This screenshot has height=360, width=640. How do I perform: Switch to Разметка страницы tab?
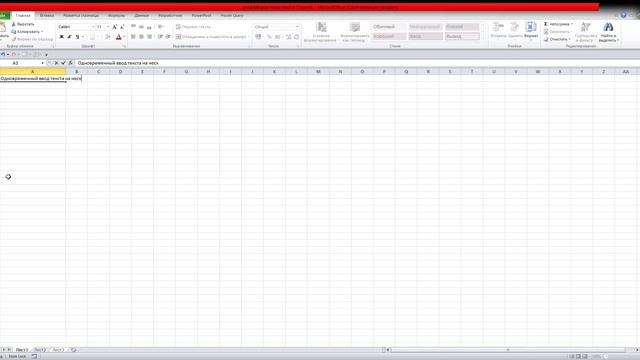coord(81,16)
